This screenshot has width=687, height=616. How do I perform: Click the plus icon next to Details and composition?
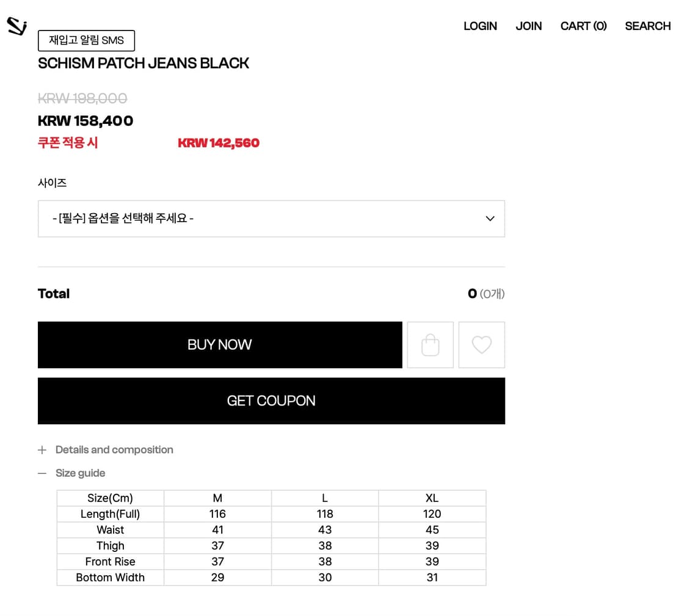(x=42, y=449)
